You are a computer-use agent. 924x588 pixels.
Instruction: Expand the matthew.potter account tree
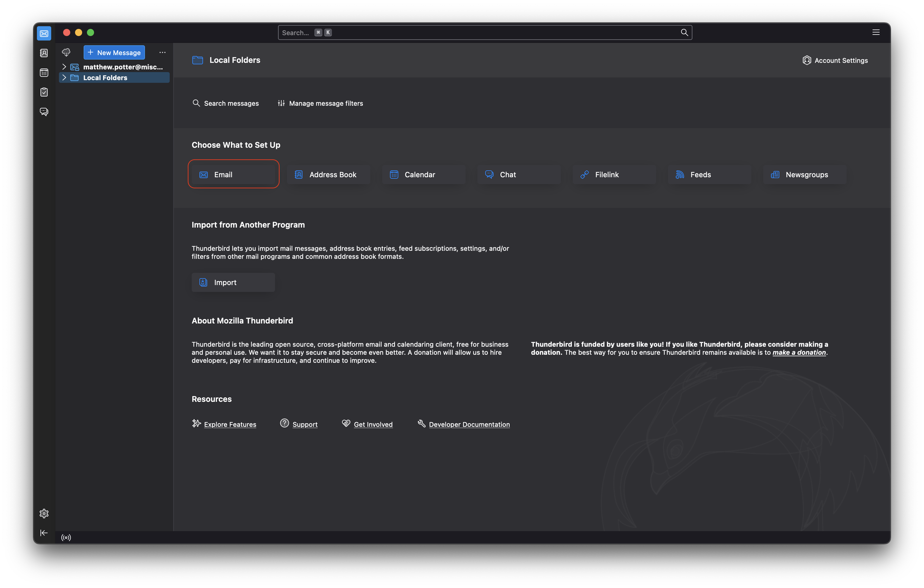tap(64, 67)
